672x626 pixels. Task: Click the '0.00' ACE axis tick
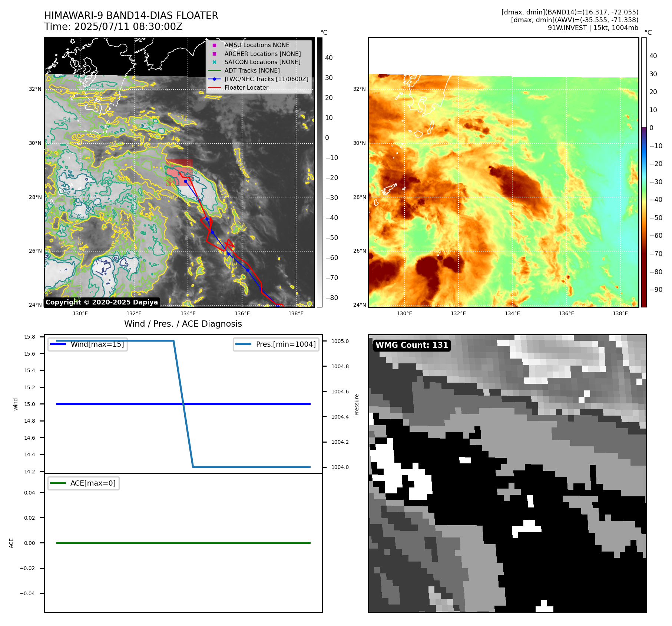tap(30, 543)
